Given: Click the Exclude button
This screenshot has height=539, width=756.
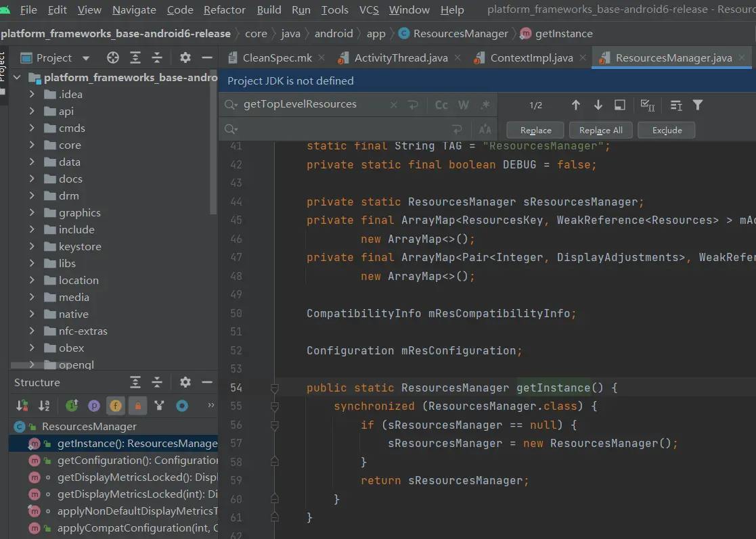Looking at the screenshot, I should (667, 130).
